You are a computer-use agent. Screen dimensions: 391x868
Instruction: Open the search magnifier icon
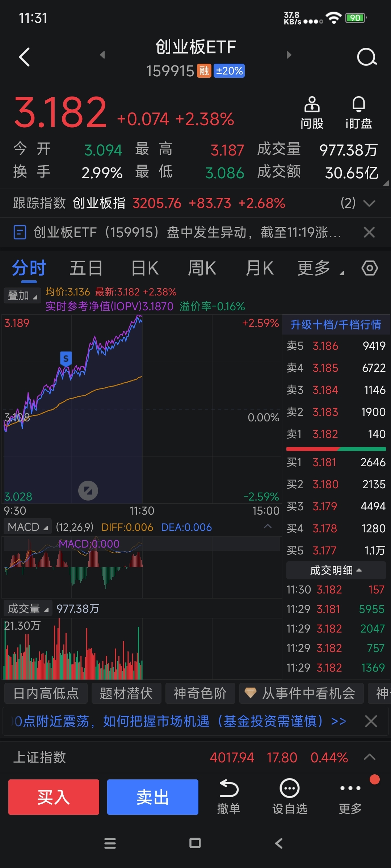[x=367, y=57]
